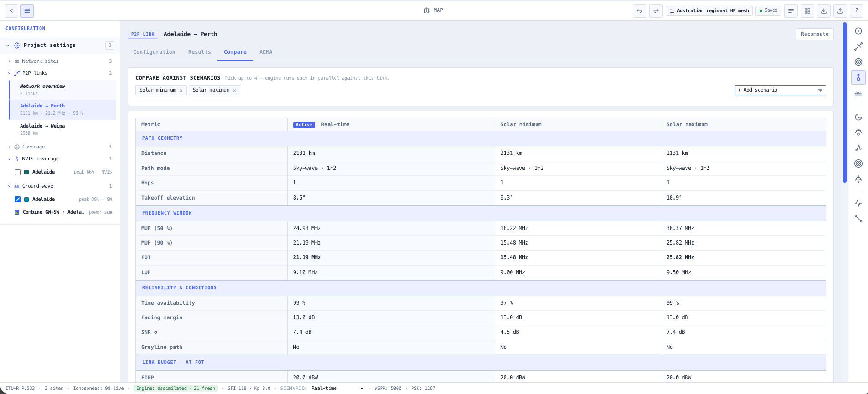Click the add (plus circle) tool in the right rail
This screenshot has height=394, width=868.
(858, 31)
